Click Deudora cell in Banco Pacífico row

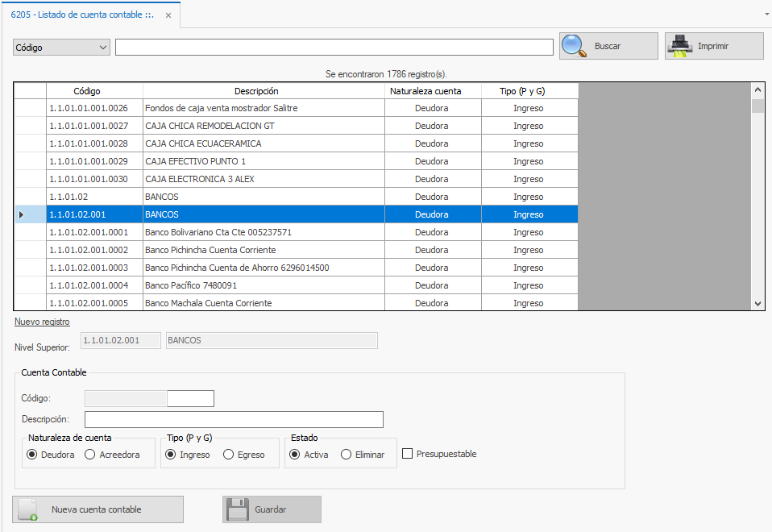[x=434, y=285]
